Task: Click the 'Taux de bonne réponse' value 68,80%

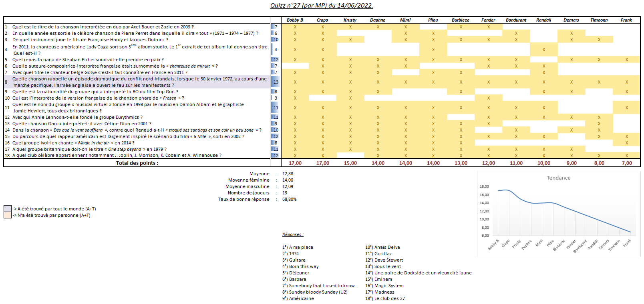Action: (x=289, y=199)
